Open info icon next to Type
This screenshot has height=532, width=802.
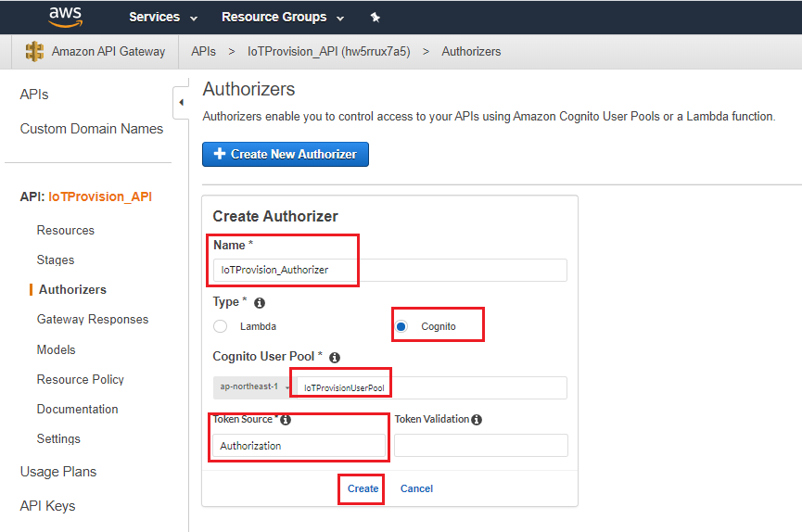[260, 303]
